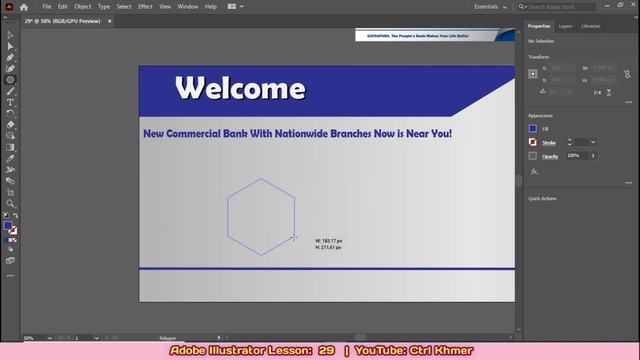
Task: Switch to the Libraries tab
Action: pyautogui.click(x=591, y=26)
